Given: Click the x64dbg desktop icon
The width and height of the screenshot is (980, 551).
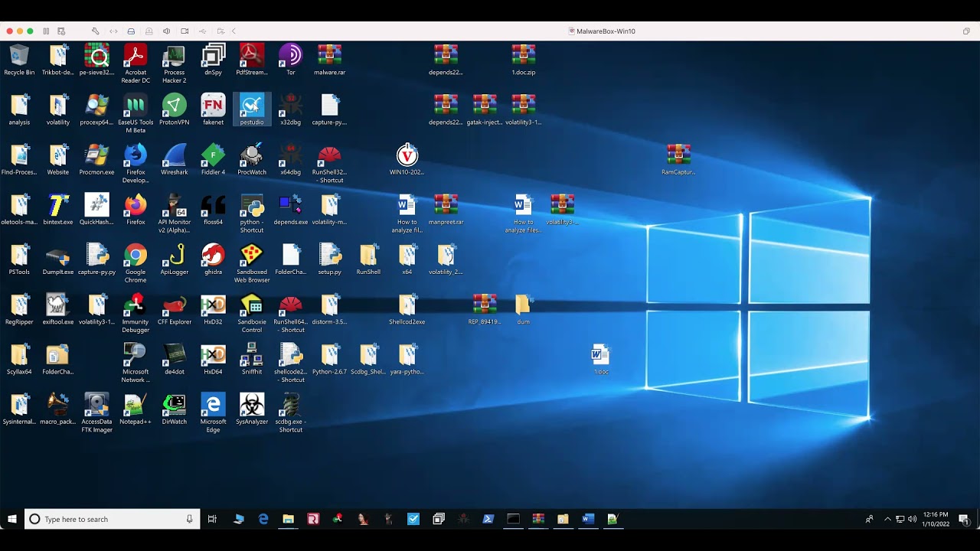Looking at the screenshot, I should pyautogui.click(x=290, y=159).
